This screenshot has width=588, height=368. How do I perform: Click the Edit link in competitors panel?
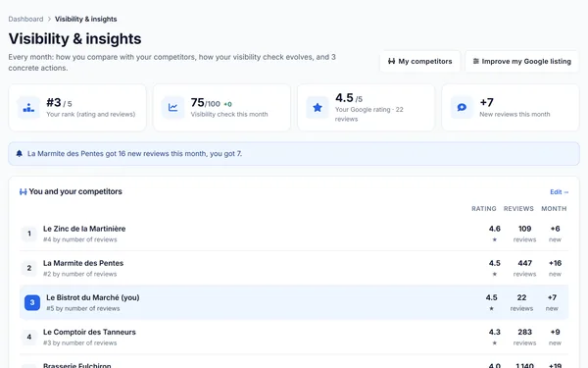pos(560,192)
